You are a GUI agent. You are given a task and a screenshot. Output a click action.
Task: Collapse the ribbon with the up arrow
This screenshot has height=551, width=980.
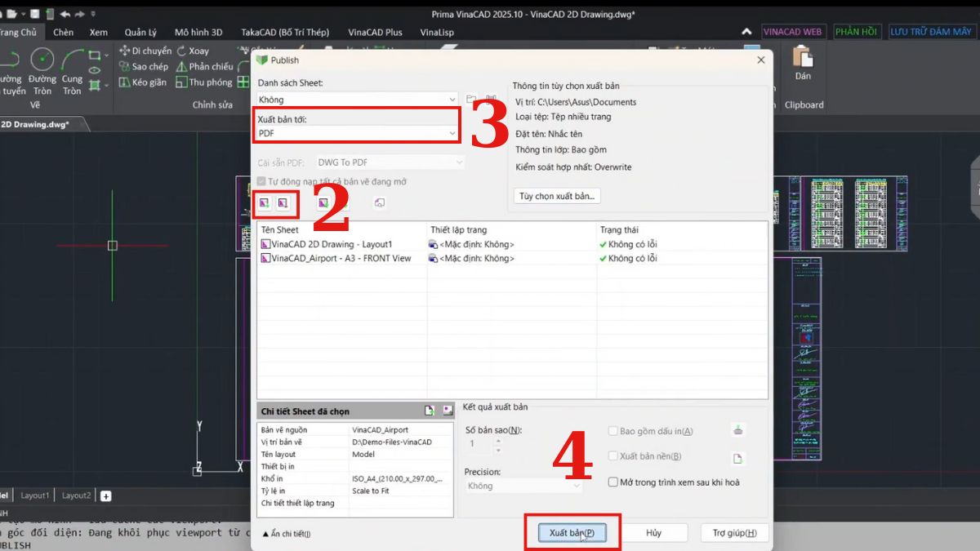point(746,32)
